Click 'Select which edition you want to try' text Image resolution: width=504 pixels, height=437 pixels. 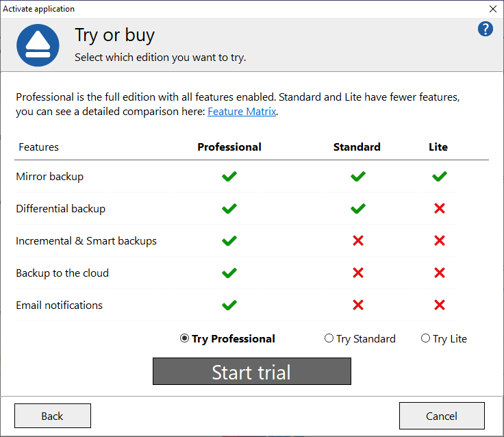(x=160, y=58)
